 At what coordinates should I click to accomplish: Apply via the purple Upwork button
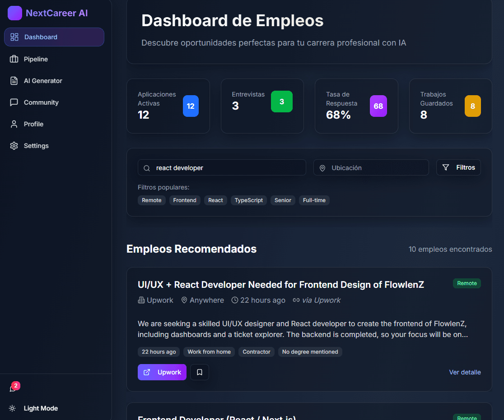click(x=162, y=372)
